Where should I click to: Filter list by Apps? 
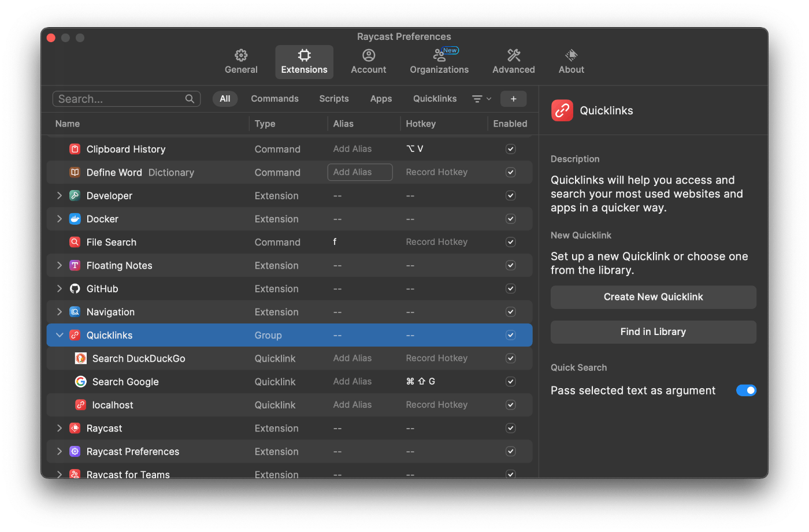click(x=381, y=99)
